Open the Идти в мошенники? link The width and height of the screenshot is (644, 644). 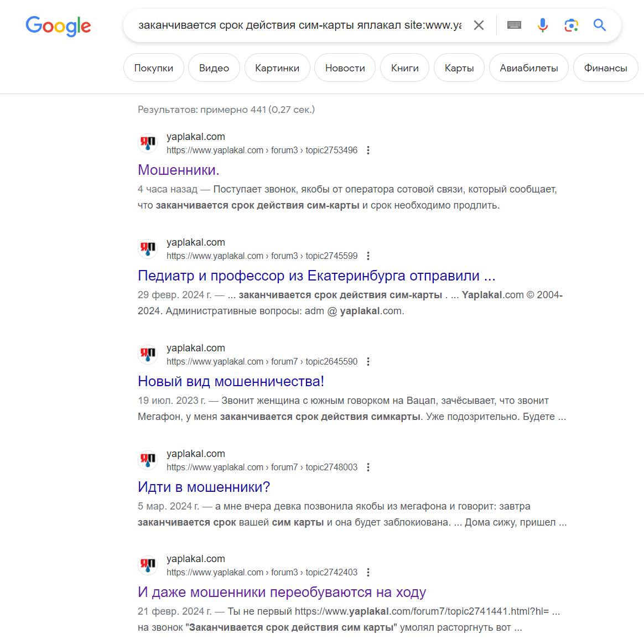[x=204, y=487]
